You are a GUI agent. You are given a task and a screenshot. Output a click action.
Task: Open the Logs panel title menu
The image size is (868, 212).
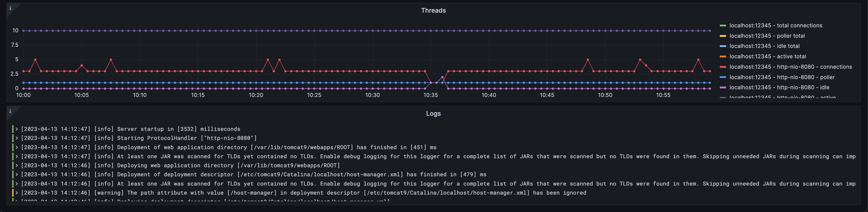click(433, 113)
